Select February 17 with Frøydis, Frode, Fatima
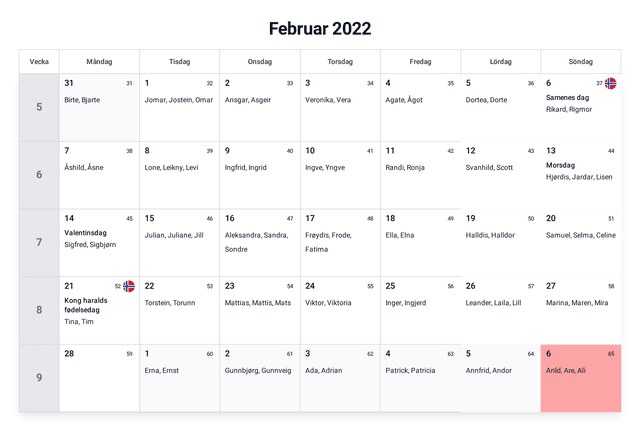Screen dimensions: 640x431 339,242
